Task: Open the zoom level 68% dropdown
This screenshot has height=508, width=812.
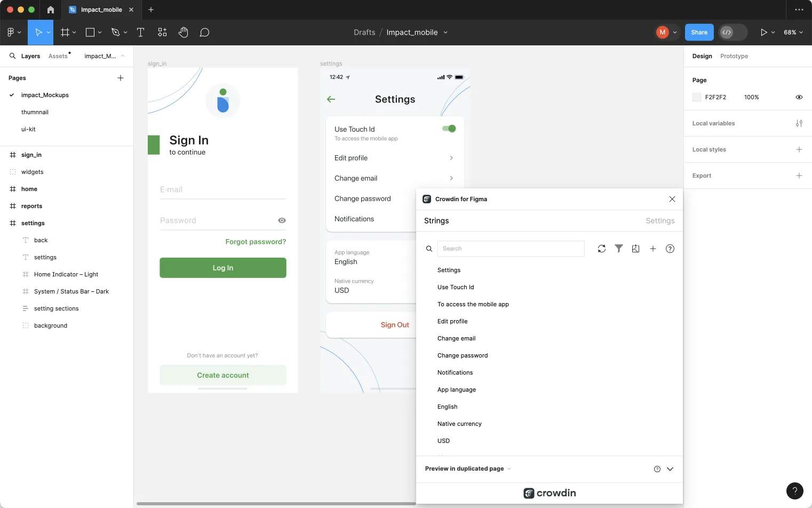Action: 793,33
